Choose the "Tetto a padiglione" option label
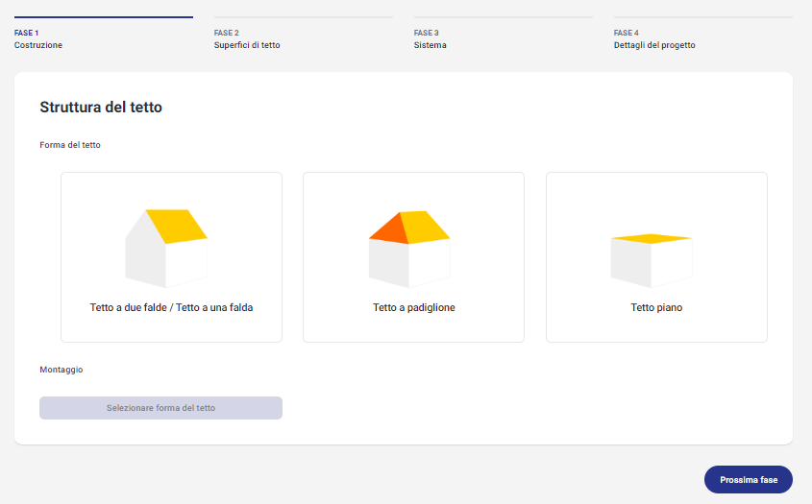 [414, 307]
